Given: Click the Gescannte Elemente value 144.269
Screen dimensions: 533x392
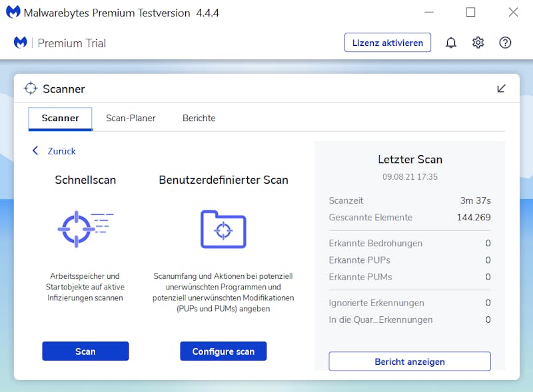Looking at the screenshot, I should pyautogui.click(x=474, y=218).
